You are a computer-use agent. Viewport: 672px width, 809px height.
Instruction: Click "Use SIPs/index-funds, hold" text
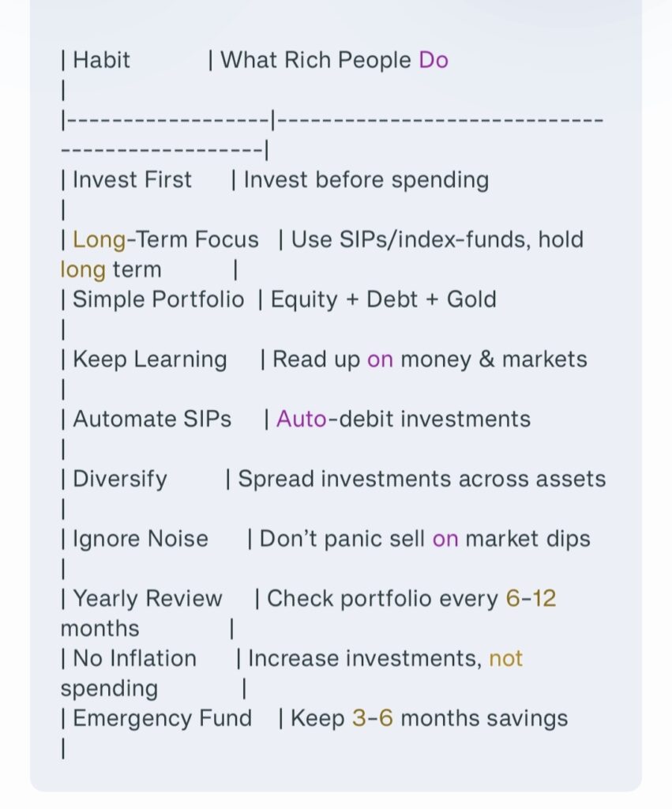pyautogui.click(x=437, y=240)
